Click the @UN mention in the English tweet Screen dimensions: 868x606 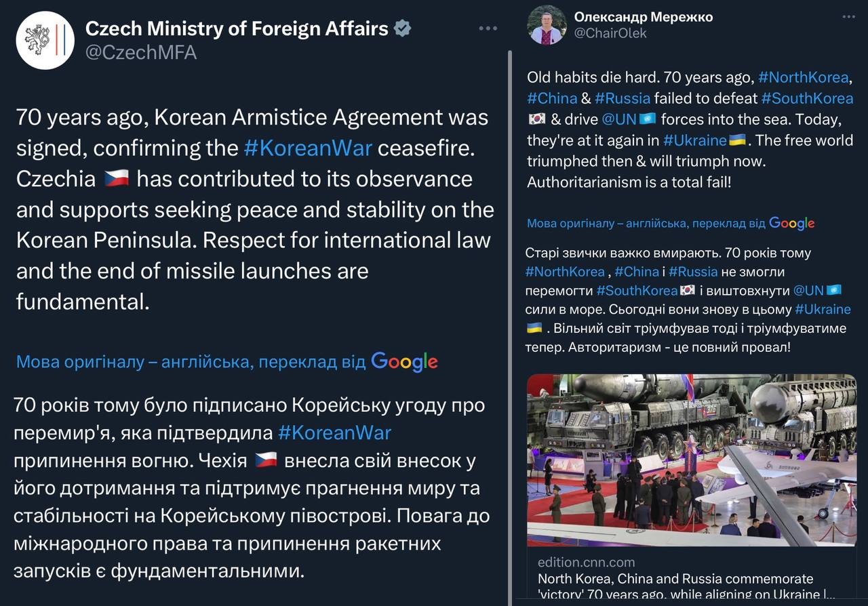[x=618, y=119]
